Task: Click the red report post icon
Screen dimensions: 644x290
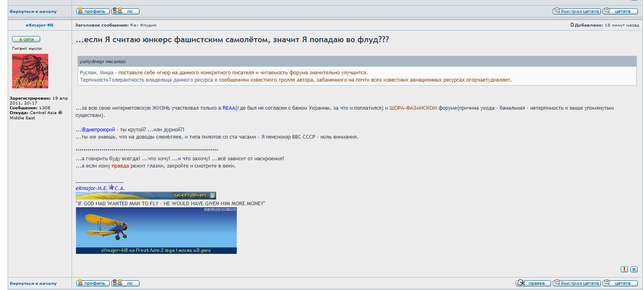Action: pyautogui.click(x=624, y=269)
